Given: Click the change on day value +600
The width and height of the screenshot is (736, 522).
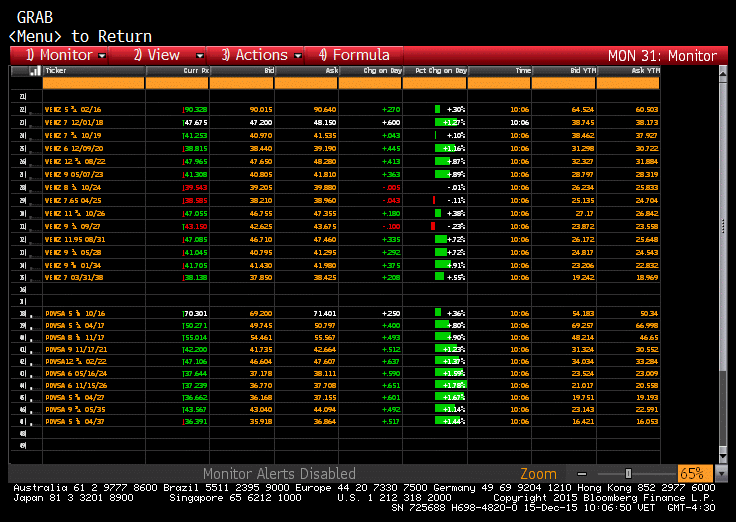Looking at the screenshot, I should pyautogui.click(x=391, y=123).
